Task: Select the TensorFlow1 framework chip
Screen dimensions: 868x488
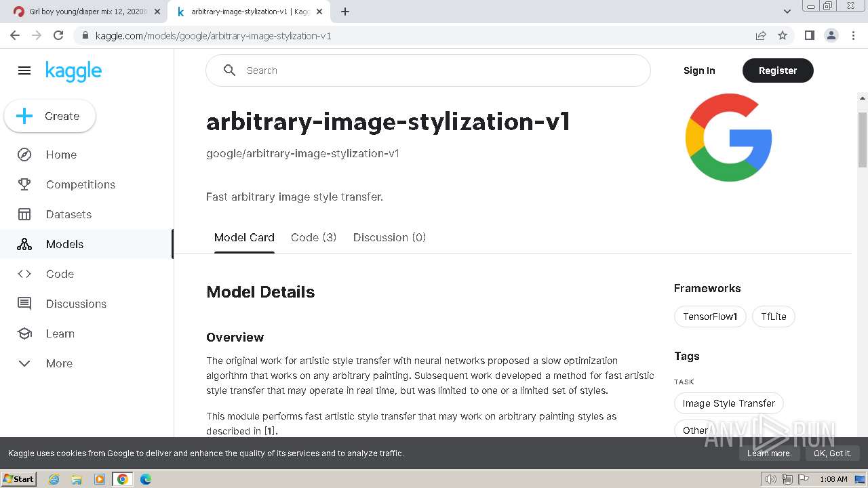Action: (x=710, y=317)
